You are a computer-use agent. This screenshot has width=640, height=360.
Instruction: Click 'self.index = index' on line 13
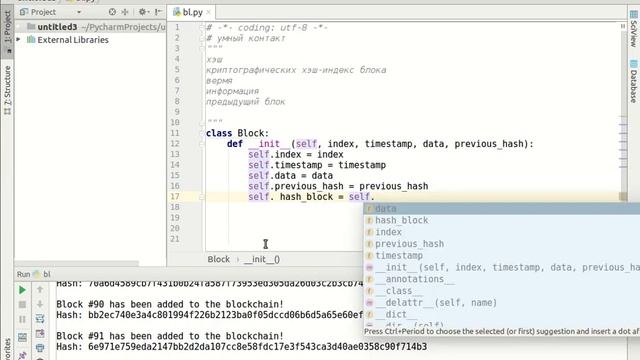(296, 154)
